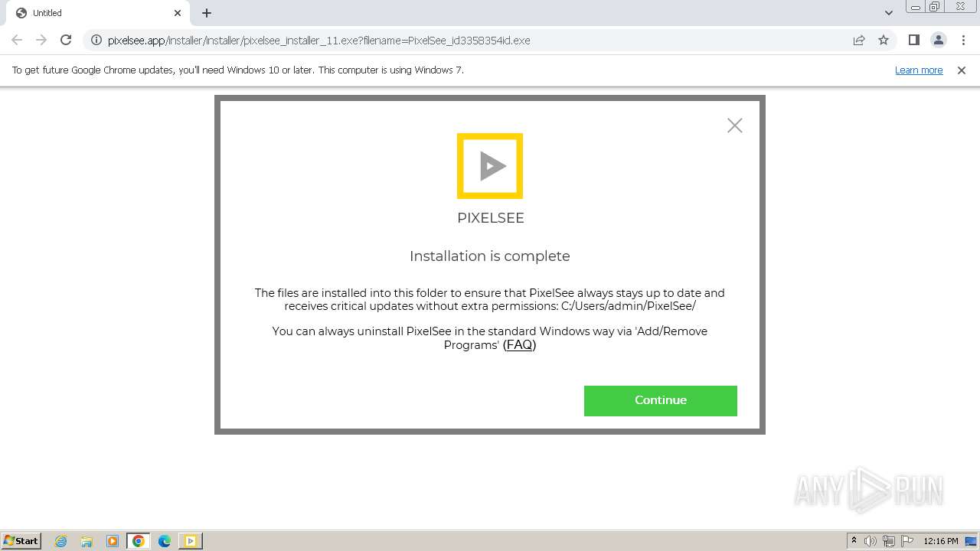Open Microsoft Edge from taskbar
This screenshot has height=551, width=980.
[x=165, y=541]
